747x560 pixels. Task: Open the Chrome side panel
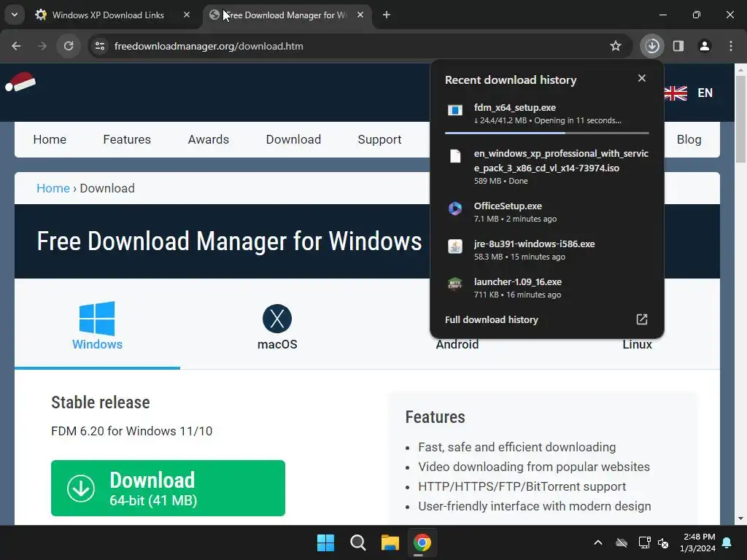pyautogui.click(x=678, y=46)
